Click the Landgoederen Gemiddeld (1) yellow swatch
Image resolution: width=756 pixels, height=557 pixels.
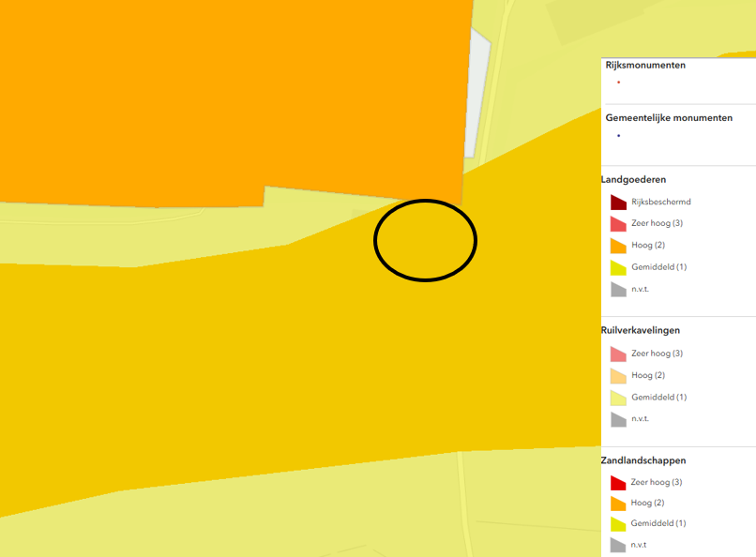tap(618, 267)
